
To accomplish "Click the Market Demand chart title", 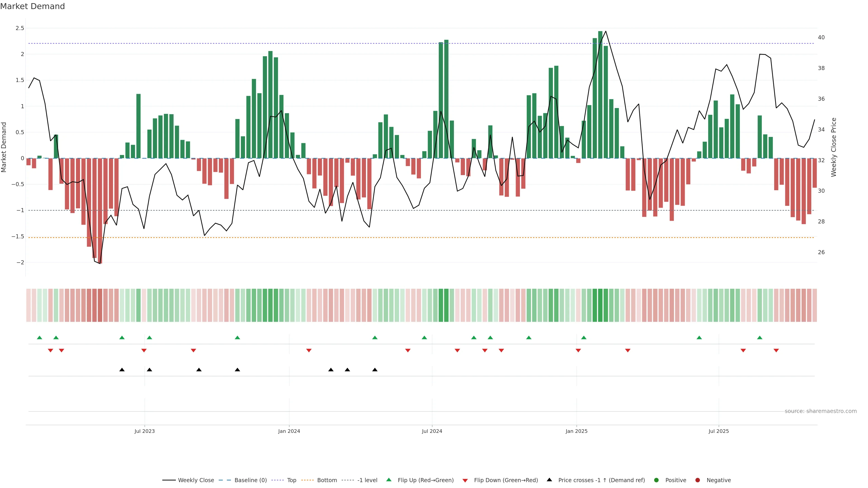I will point(32,6).
